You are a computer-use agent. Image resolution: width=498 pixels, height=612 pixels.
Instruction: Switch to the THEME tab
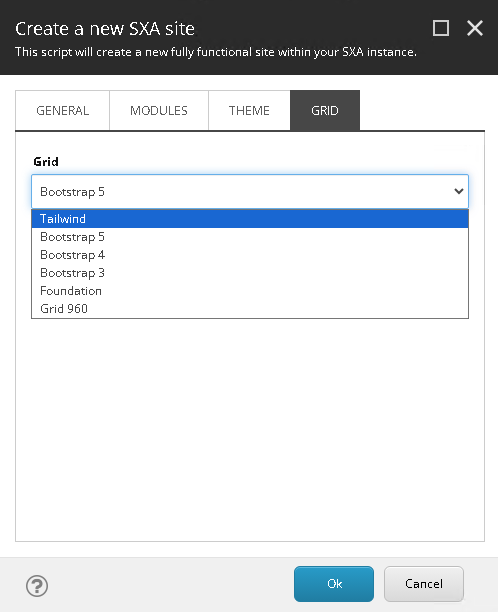point(249,110)
